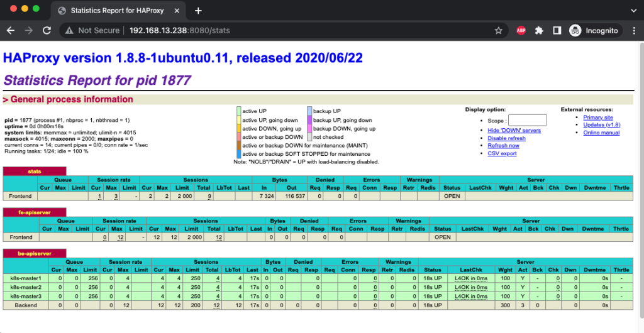The height and width of the screenshot is (333, 644).
Task: Click the stats proxy section label
Action: point(35,171)
